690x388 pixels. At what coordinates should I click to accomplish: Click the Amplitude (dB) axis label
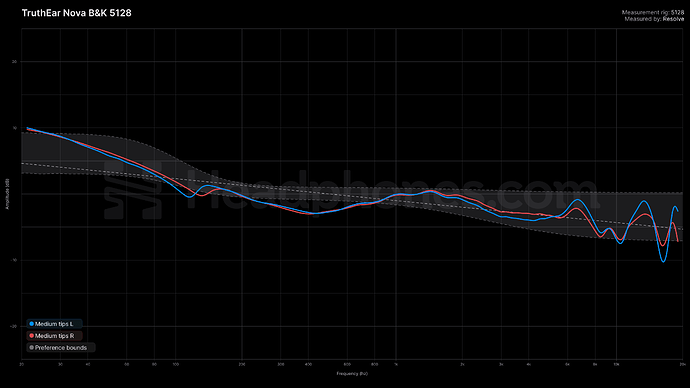point(7,194)
